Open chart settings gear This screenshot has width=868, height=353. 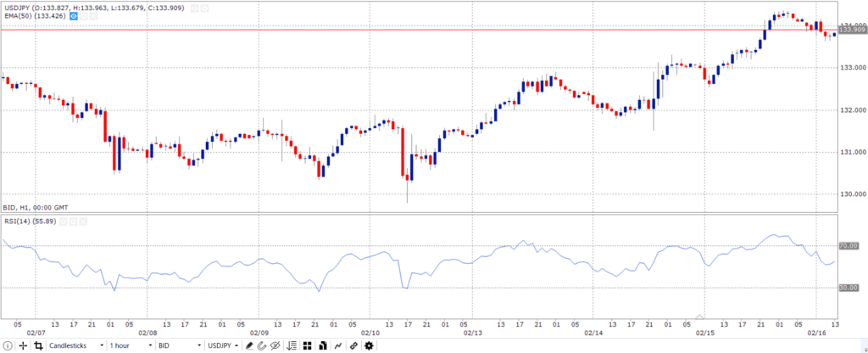point(369,346)
